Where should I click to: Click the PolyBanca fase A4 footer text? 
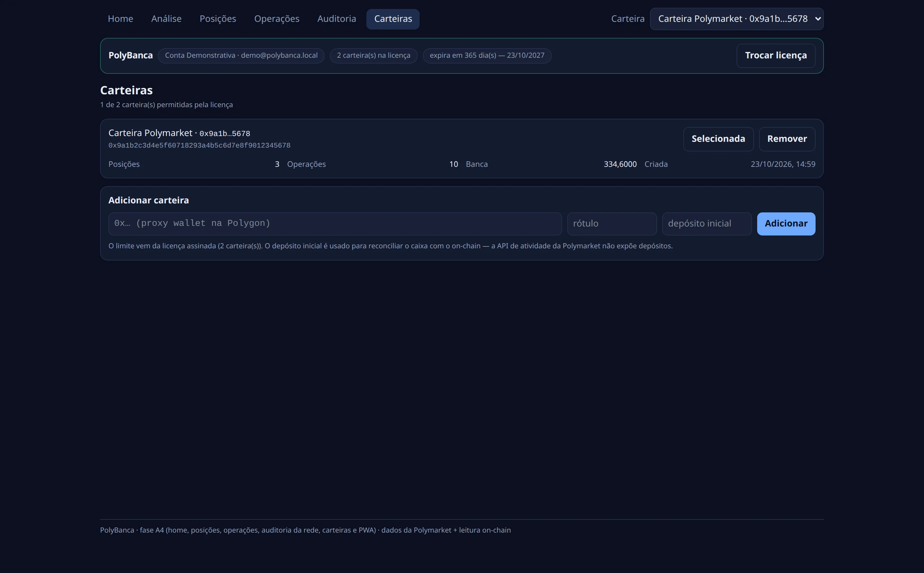click(305, 530)
